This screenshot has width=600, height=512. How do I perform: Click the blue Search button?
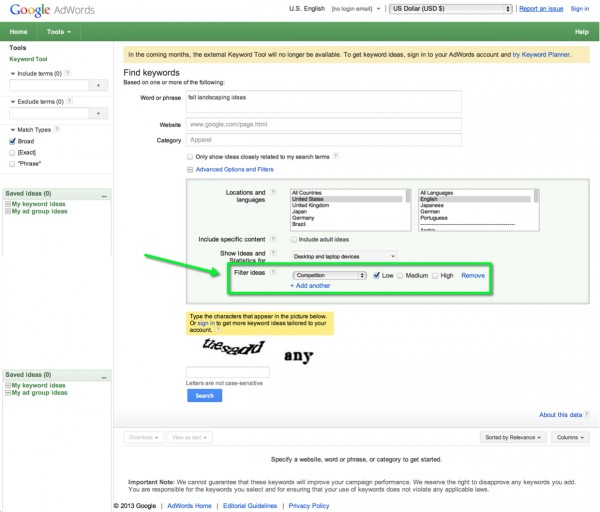205,396
